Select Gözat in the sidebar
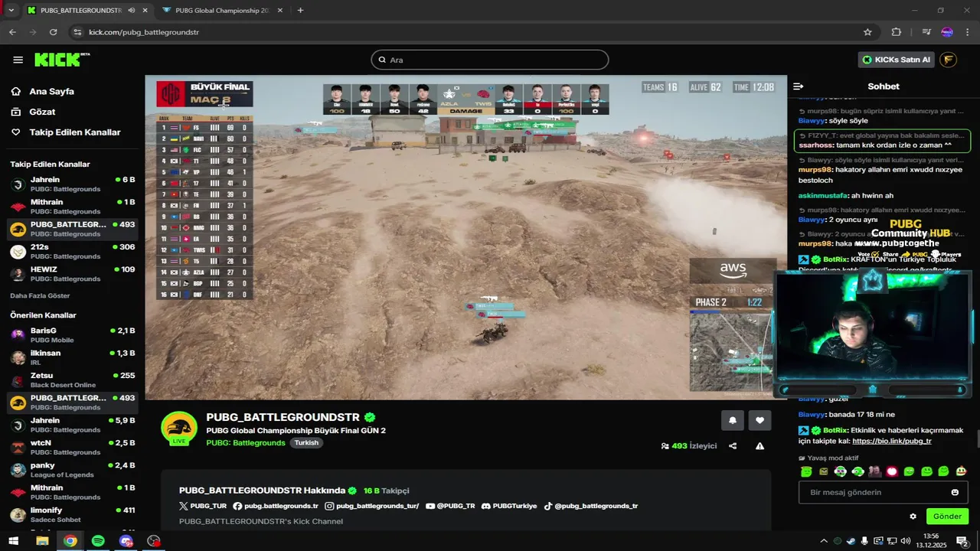Image resolution: width=980 pixels, height=551 pixels. [42, 112]
